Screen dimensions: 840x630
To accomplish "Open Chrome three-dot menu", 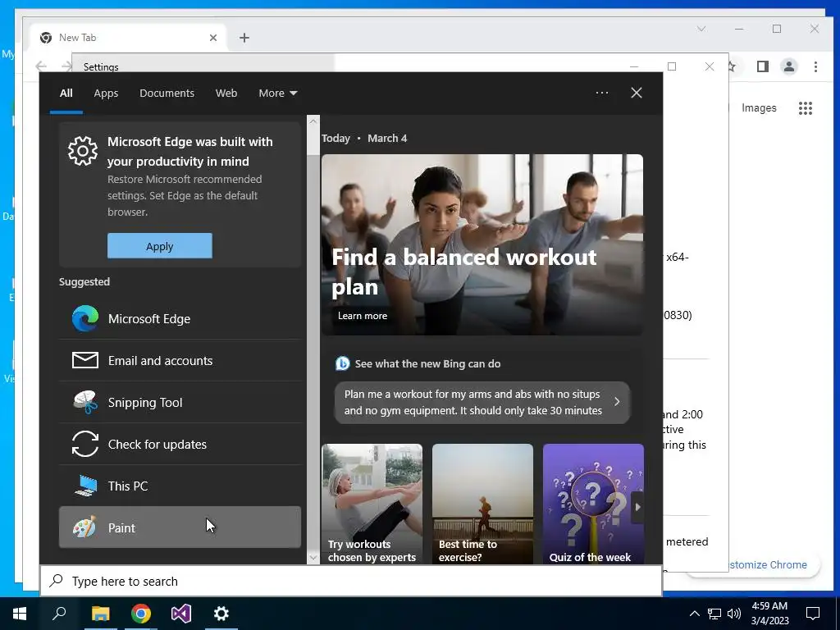I will pos(815,66).
